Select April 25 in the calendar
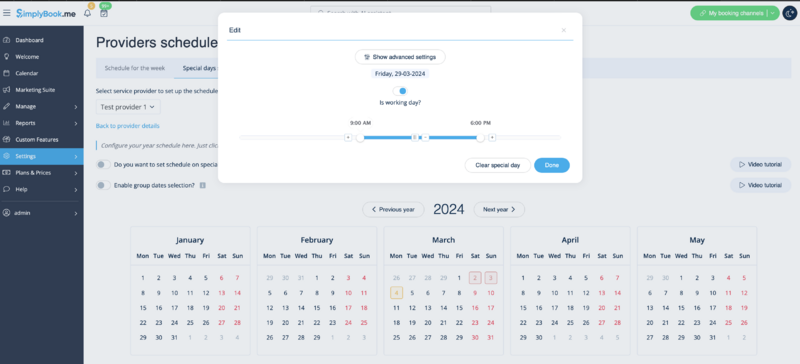The height and width of the screenshot is (364, 800). tap(570, 323)
